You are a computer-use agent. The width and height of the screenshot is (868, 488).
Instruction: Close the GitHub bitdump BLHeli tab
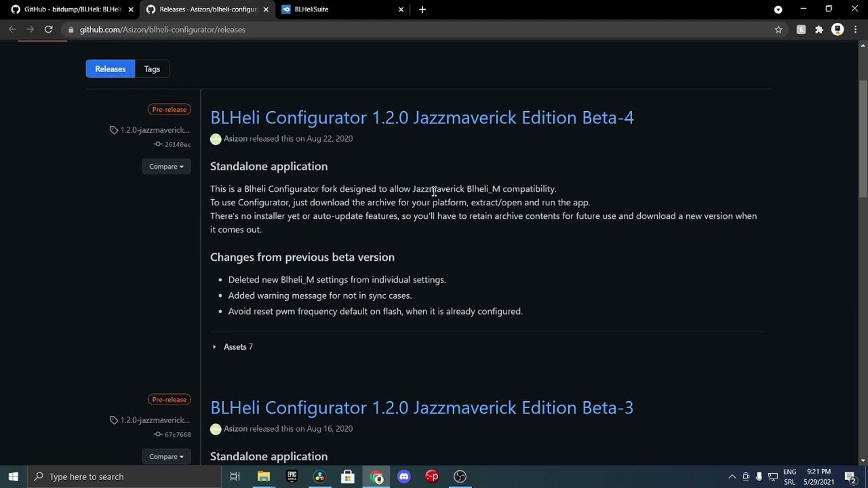pos(131,9)
